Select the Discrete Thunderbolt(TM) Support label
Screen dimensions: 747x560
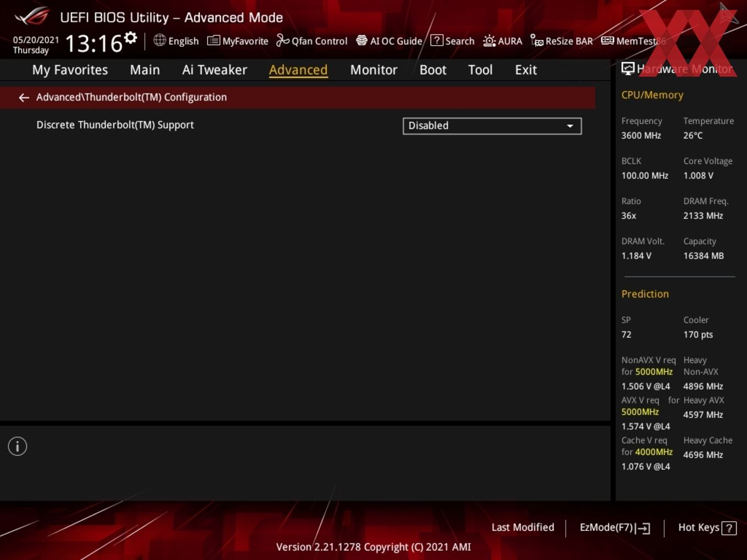pyautogui.click(x=115, y=125)
